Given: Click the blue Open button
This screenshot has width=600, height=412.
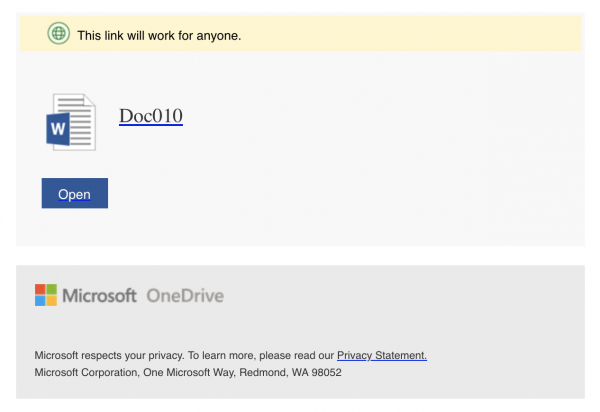Looking at the screenshot, I should click(75, 193).
